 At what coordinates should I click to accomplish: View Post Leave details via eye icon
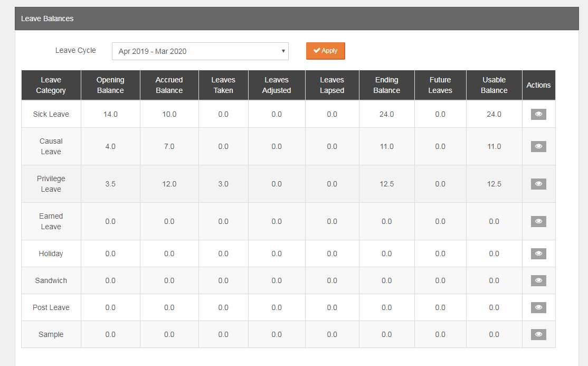tap(538, 307)
